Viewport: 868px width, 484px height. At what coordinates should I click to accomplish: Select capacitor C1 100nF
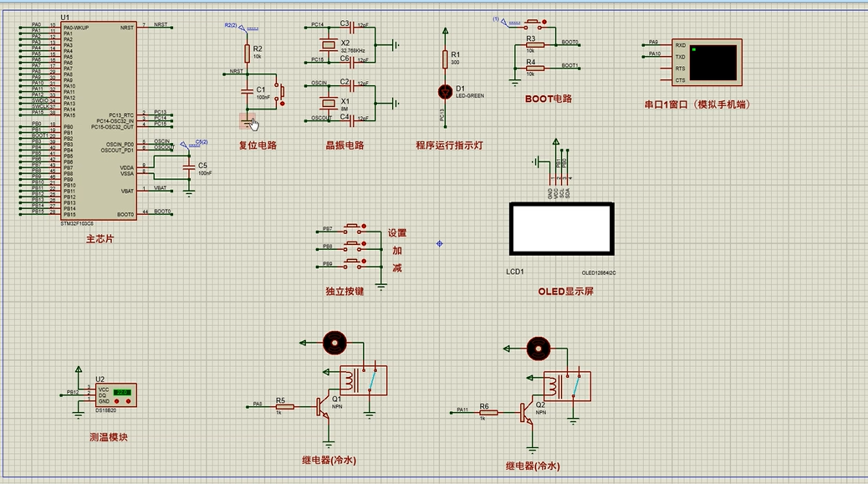pyautogui.click(x=248, y=92)
